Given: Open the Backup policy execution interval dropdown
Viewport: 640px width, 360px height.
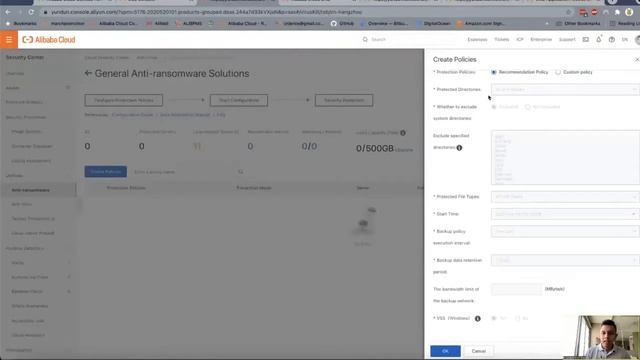Looking at the screenshot, I should (x=565, y=231).
